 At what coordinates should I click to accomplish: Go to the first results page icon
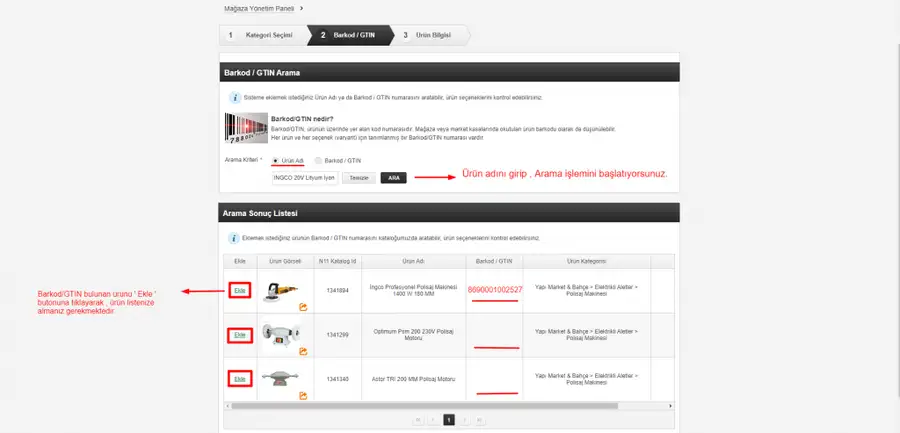418,420
